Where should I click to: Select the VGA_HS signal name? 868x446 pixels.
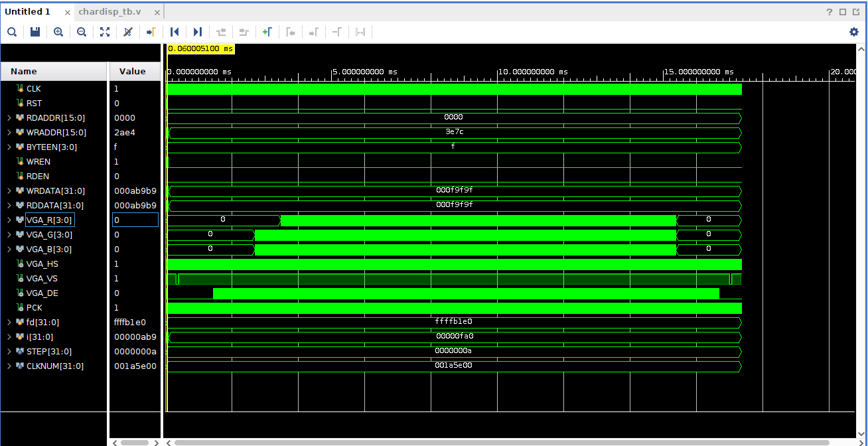[x=42, y=263]
